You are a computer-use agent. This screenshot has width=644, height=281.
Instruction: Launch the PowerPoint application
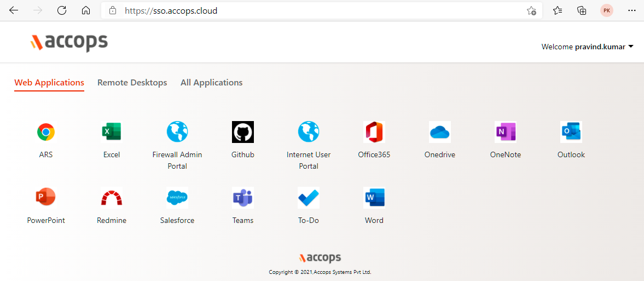tap(46, 198)
